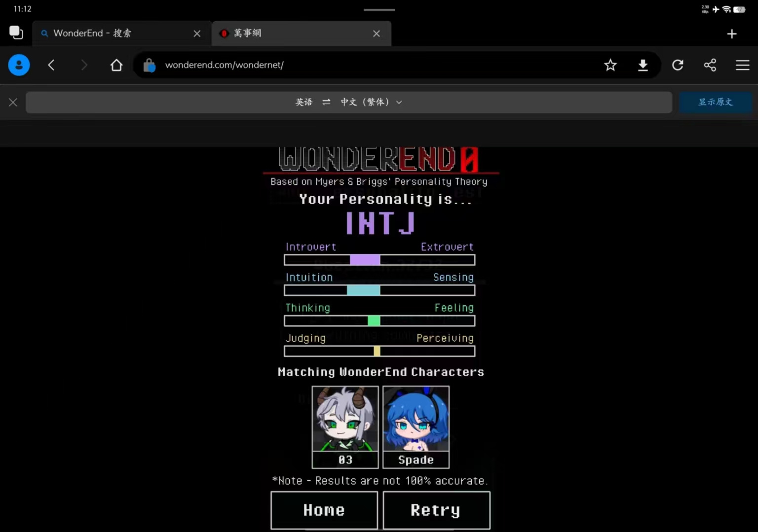Click 'Your Personality is...' heading

point(385,199)
